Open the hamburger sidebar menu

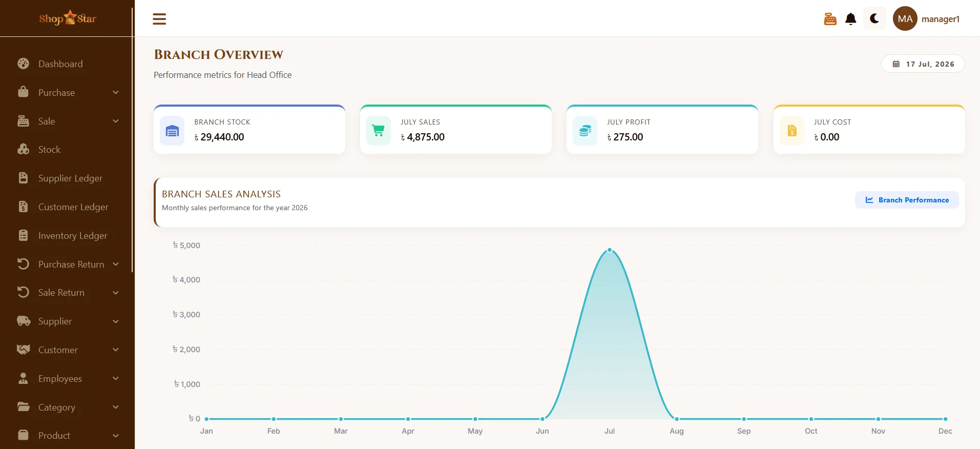pos(159,19)
